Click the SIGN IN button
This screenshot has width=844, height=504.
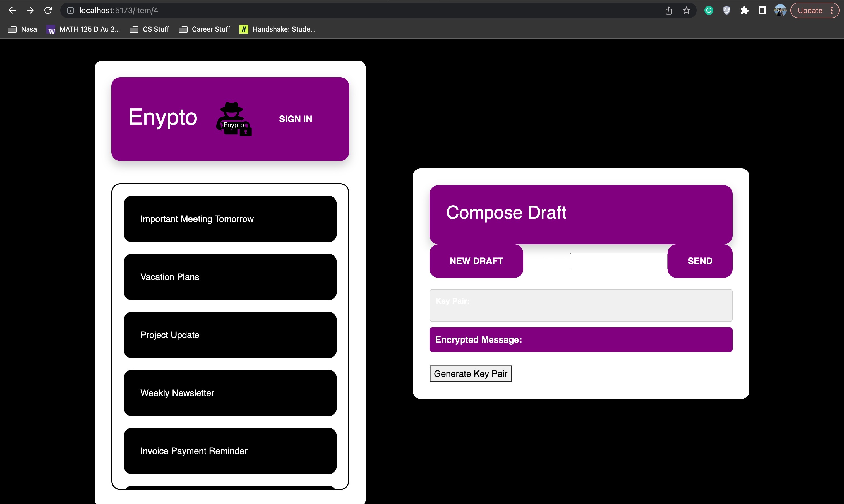point(295,119)
